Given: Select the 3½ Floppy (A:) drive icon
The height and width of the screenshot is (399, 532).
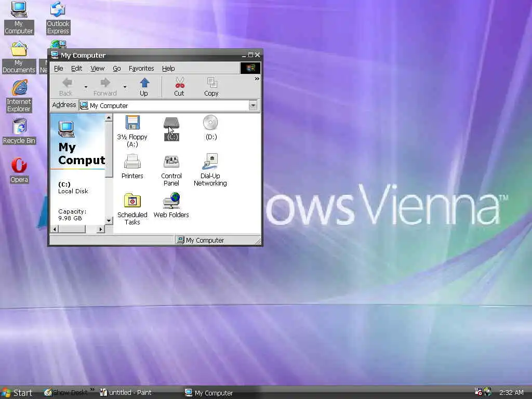Looking at the screenshot, I should 132,131.
